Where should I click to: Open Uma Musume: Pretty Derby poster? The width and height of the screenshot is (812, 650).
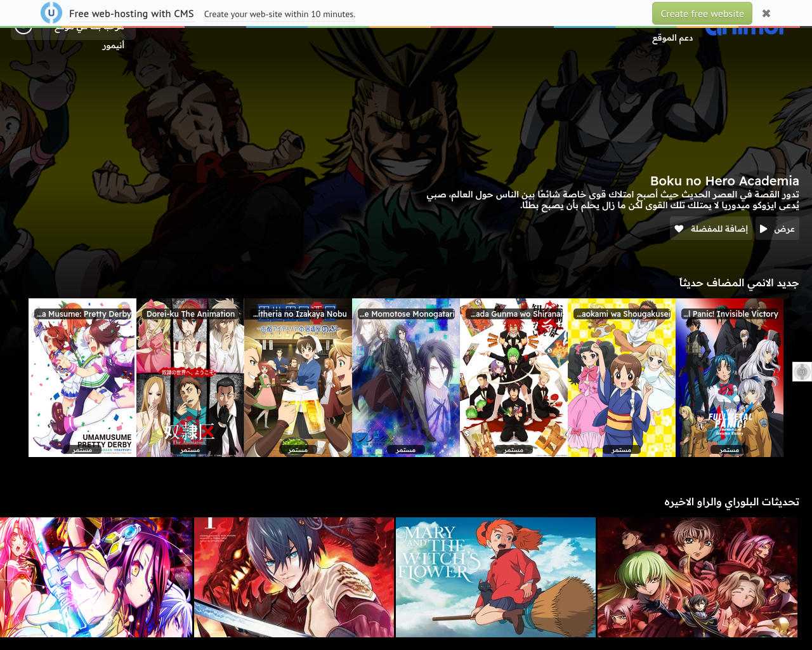tap(82, 378)
